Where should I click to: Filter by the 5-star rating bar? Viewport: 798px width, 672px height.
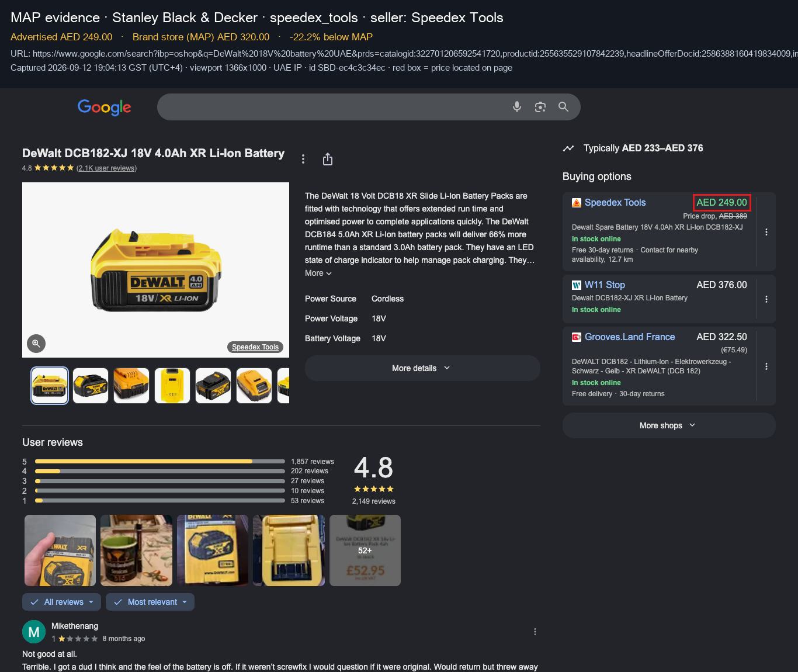160,462
